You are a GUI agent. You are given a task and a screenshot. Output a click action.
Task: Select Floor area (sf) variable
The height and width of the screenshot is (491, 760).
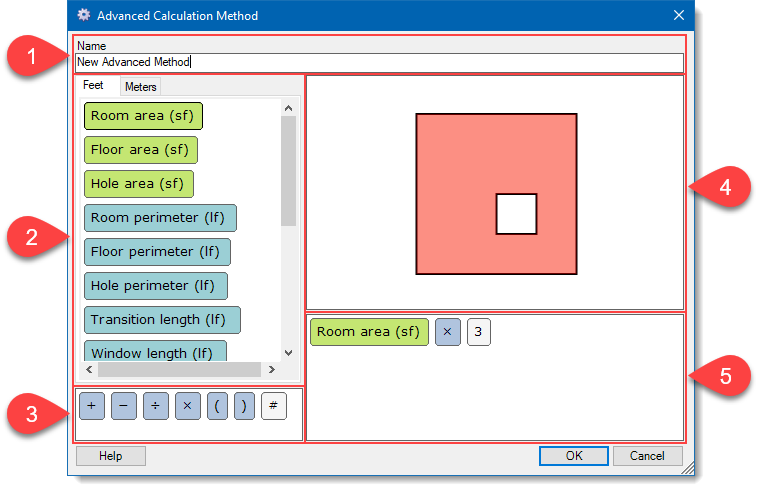click(141, 150)
